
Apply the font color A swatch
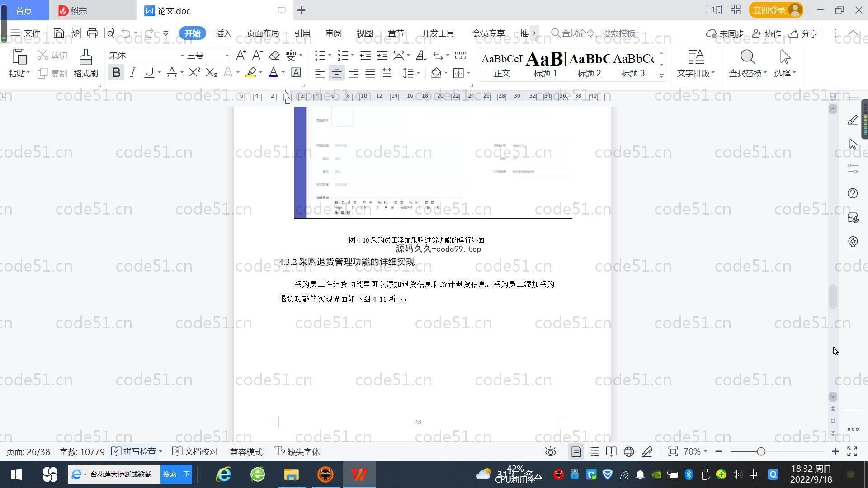[273, 72]
